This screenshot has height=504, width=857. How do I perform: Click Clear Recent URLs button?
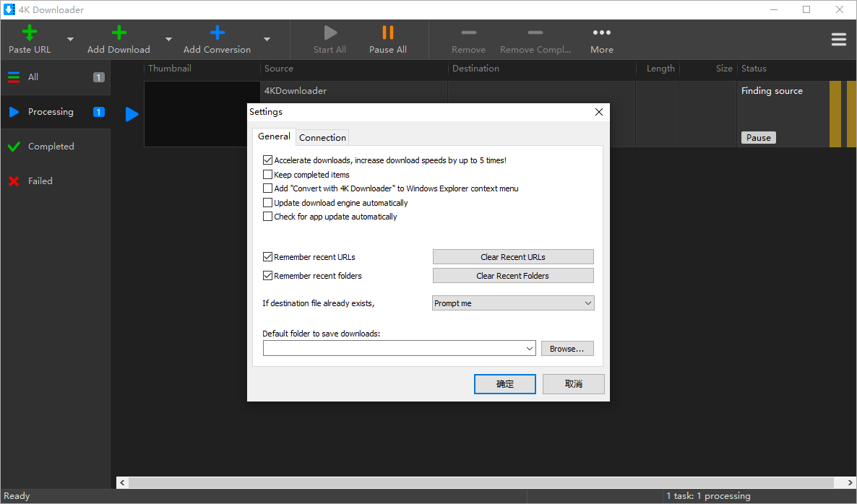(513, 256)
